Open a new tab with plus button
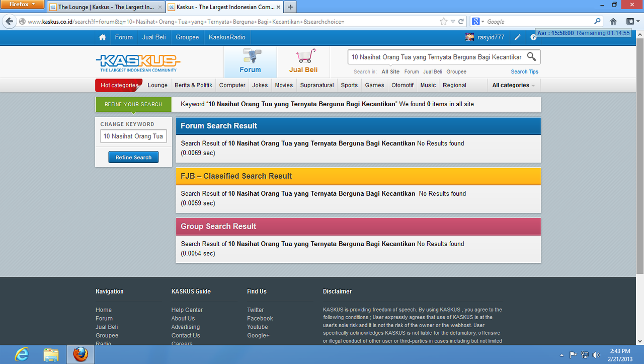Image resolution: width=644 pixels, height=364 pixels. [290, 7]
